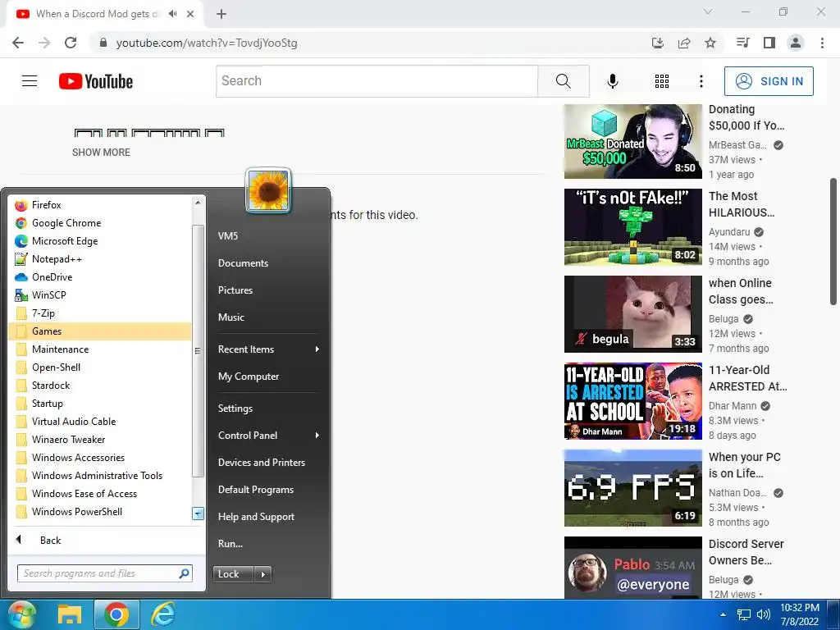The height and width of the screenshot is (630, 840).
Task: Open the 6.9 FPS video thumbnail
Action: (x=632, y=488)
